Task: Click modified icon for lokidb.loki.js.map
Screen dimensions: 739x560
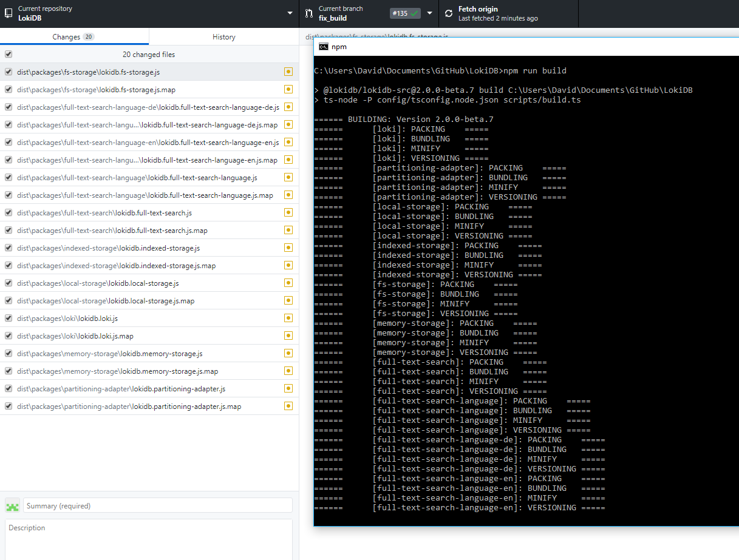Action: tap(288, 336)
